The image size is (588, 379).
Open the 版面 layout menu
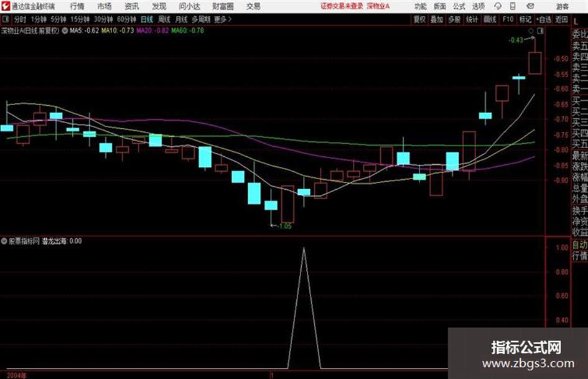tap(439, 6)
